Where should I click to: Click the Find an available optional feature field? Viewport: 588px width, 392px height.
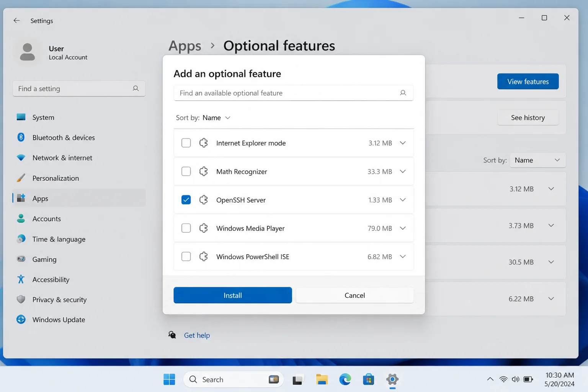(x=294, y=93)
